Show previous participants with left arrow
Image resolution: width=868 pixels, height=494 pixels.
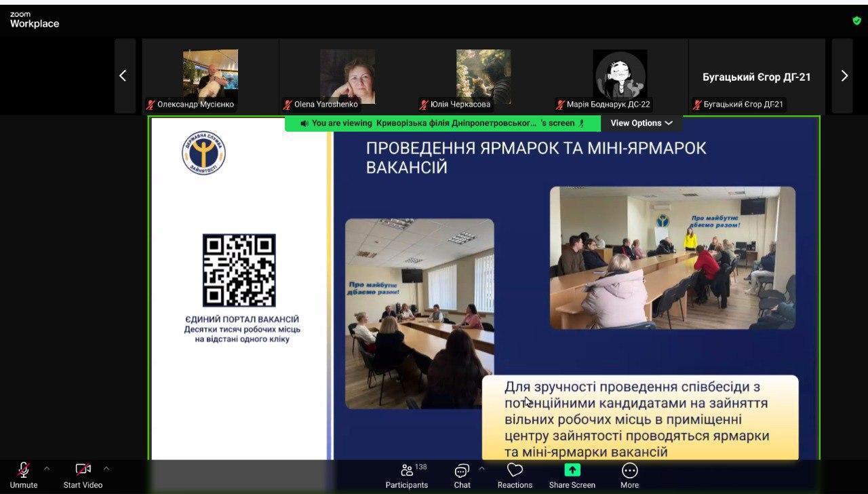tap(123, 76)
